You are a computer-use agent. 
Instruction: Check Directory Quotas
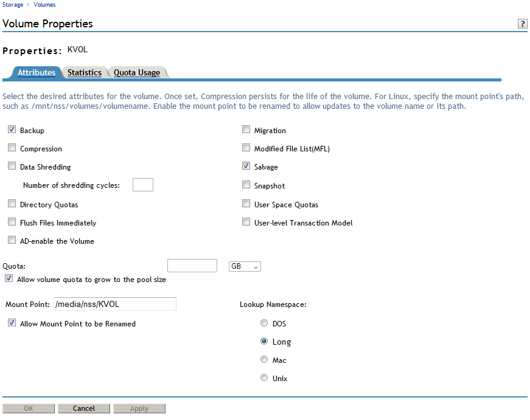12,203
